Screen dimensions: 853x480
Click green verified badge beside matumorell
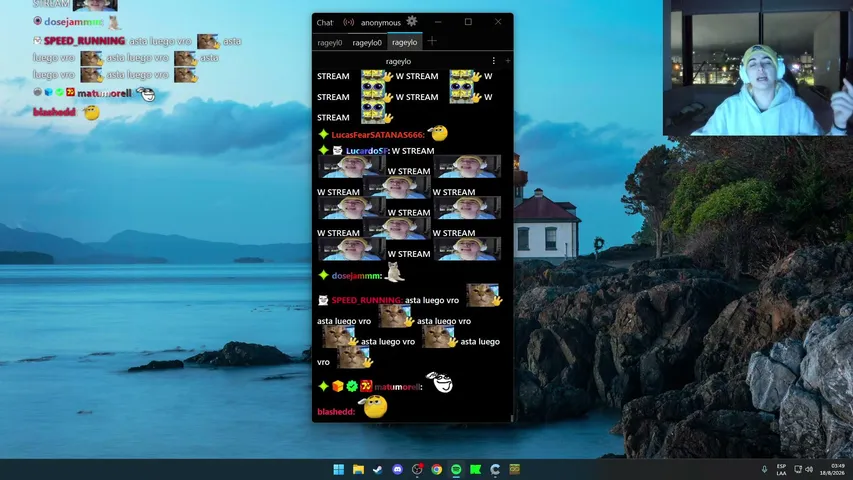(352, 386)
